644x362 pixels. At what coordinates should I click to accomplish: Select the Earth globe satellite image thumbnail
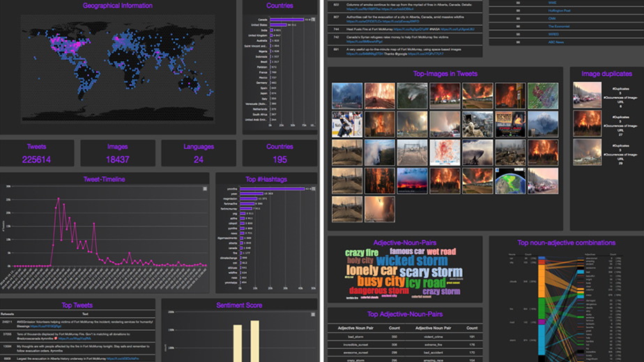pyautogui.click(x=509, y=181)
